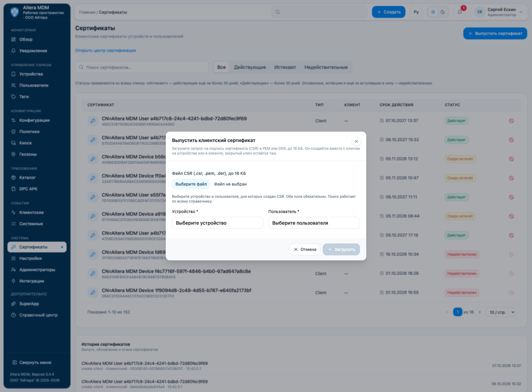Viewport: 532px width, 392px height.
Task: Switch to the light theme sun icon
Action: (x=433, y=12)
